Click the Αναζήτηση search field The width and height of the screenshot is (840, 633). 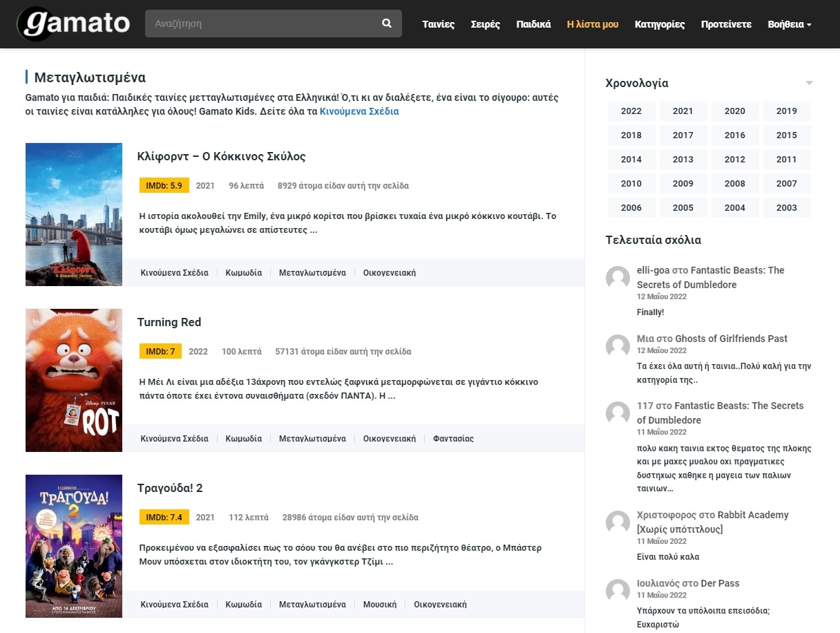tap(262, 23)
